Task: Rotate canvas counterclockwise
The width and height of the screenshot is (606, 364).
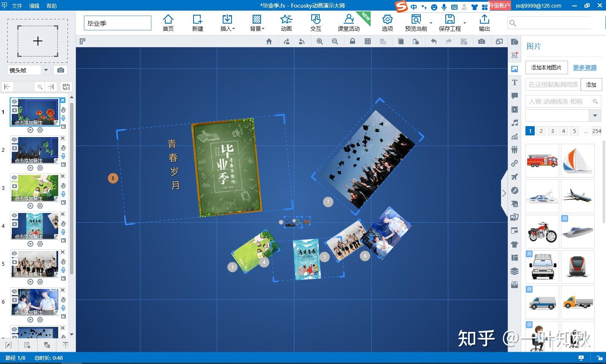Action: click(x=302, y=41)
